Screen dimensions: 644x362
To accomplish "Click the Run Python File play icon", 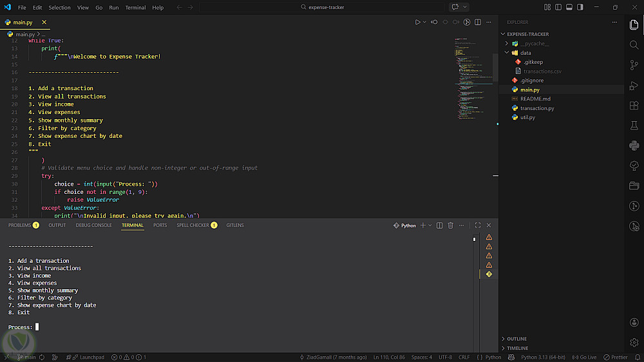I will point(417,22).
